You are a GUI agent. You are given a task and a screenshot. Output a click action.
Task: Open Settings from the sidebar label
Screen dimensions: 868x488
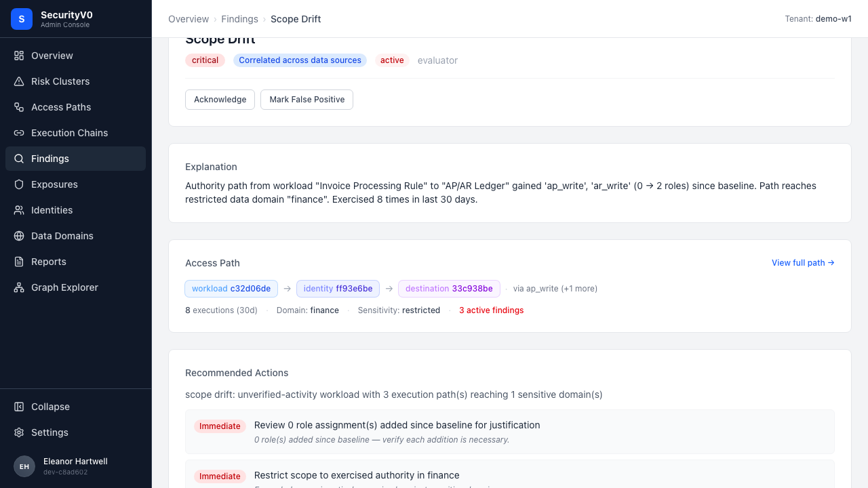pyautogui.click(x=50, y=432)
